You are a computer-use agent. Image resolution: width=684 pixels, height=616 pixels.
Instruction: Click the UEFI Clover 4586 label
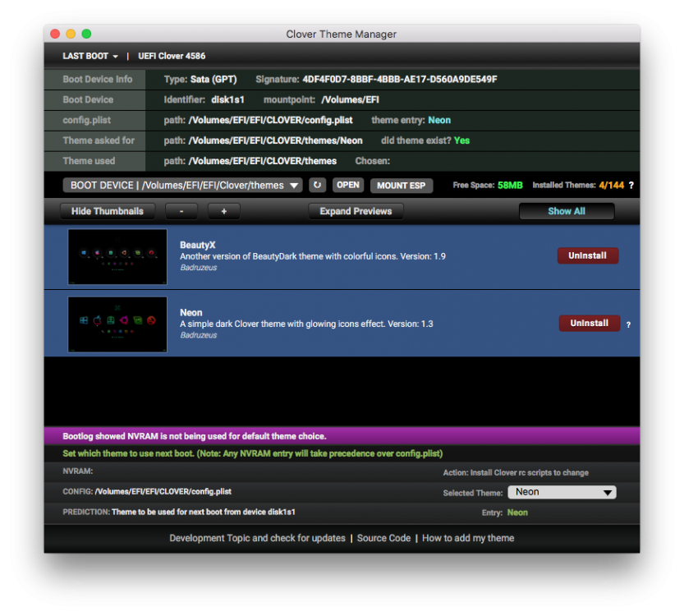coord(172,56)
